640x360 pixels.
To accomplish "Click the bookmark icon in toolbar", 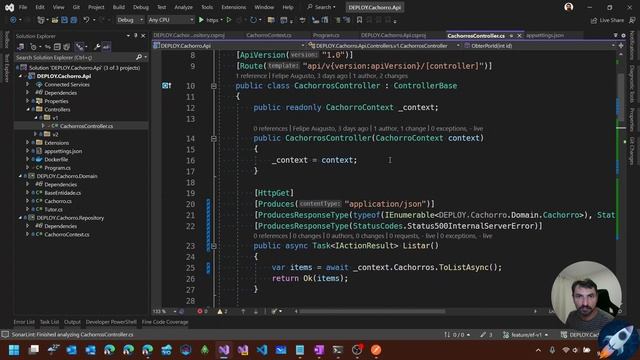I will [x=359, y=20].
